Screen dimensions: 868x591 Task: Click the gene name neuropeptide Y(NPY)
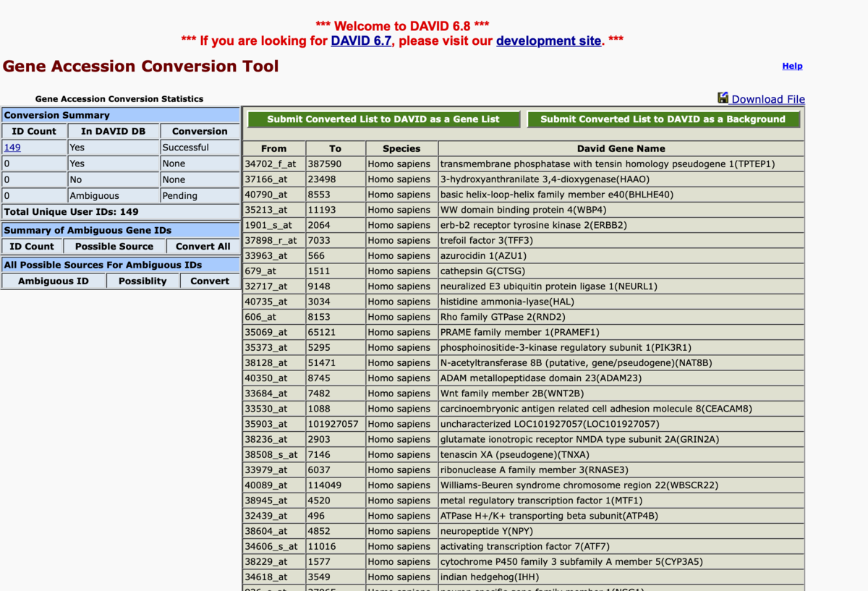486,531
